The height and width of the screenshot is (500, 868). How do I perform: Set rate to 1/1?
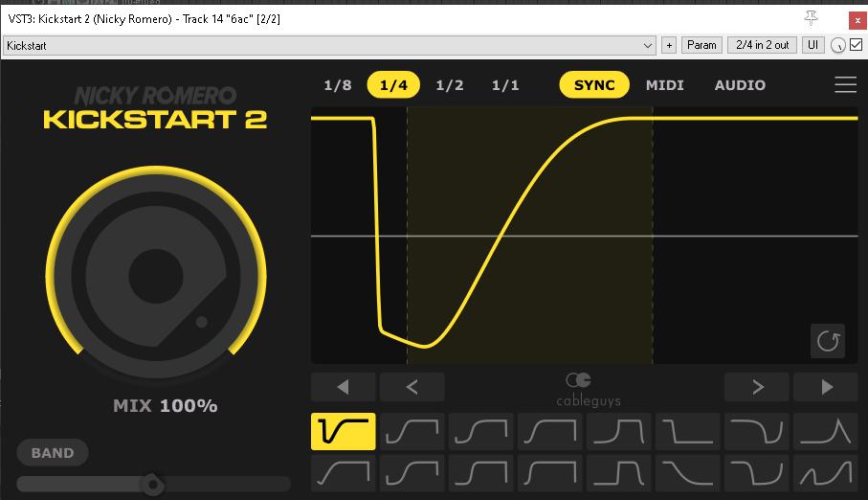tap(505, 85)
